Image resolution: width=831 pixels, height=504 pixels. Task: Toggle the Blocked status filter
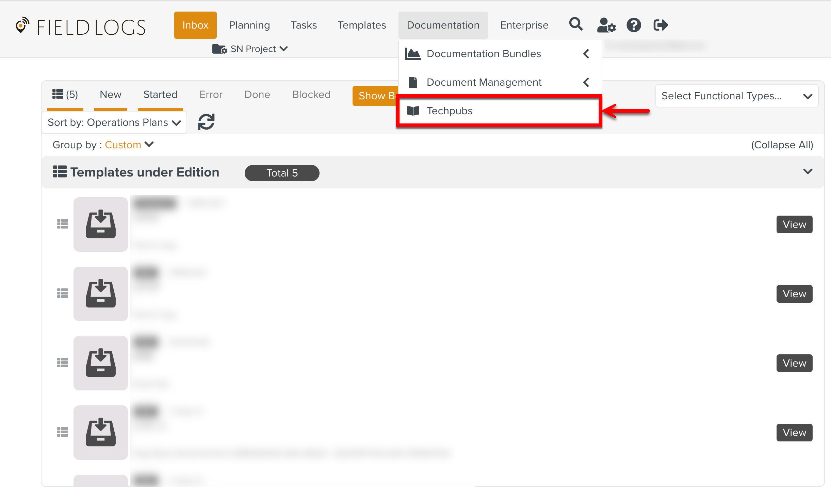coord(311,95)
